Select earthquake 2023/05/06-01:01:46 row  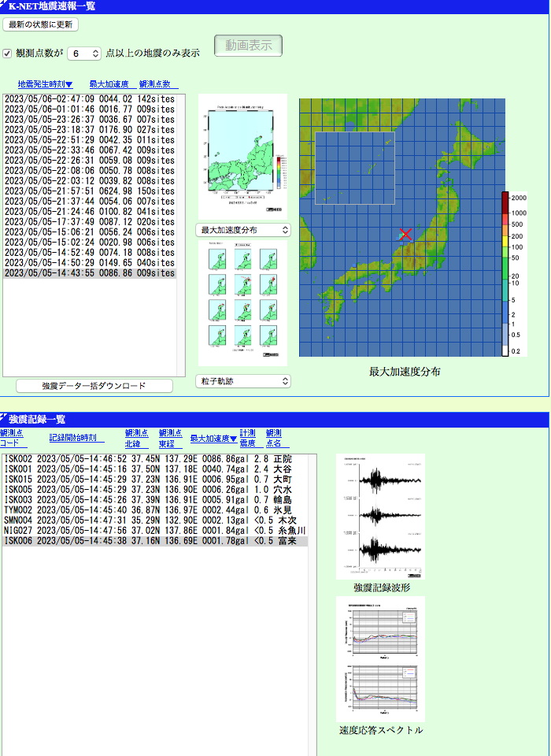(x=90, y=109)
